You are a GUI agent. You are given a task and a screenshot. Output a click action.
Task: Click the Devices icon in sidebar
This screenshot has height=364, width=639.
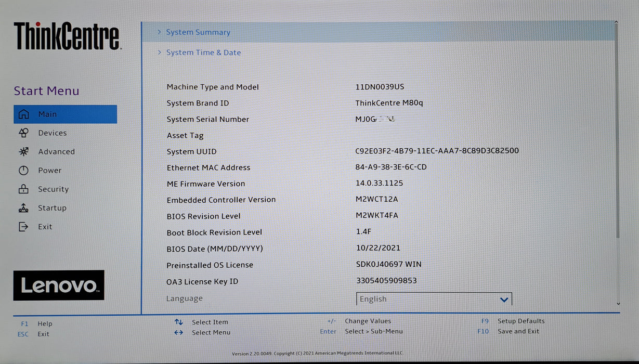click(23, 133)
